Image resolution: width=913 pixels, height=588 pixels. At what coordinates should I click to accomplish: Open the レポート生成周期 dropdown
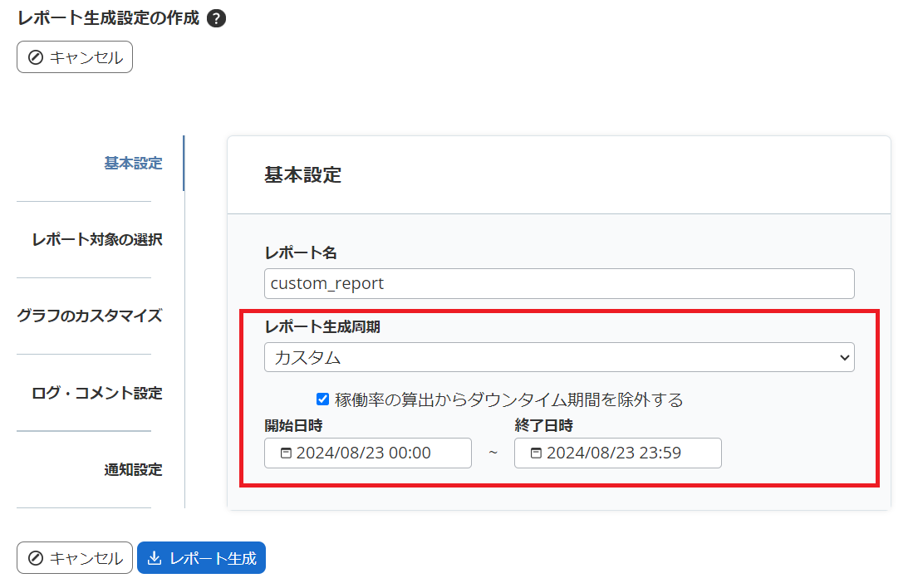(x=559, y=357)
